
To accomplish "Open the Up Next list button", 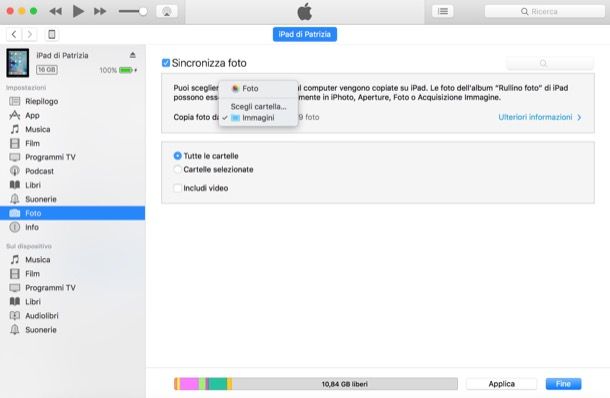I will click(x=443, y=11).
